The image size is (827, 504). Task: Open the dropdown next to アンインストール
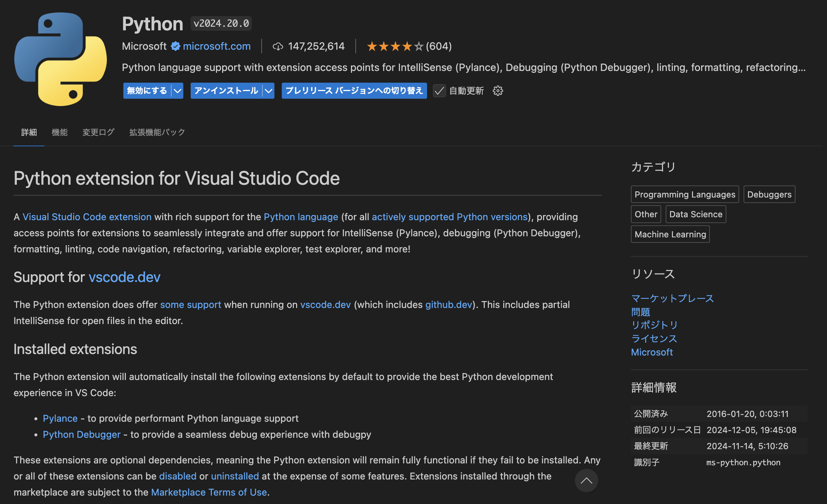[x=268, y=91]
